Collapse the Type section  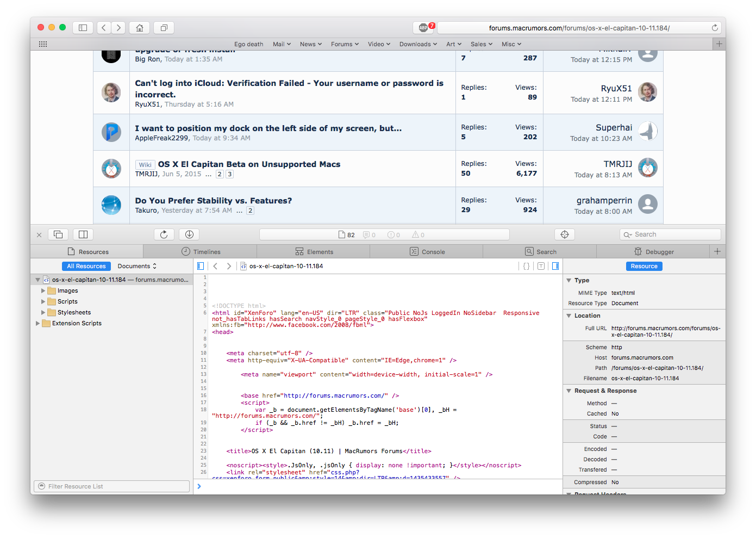[x=569, y=280]
